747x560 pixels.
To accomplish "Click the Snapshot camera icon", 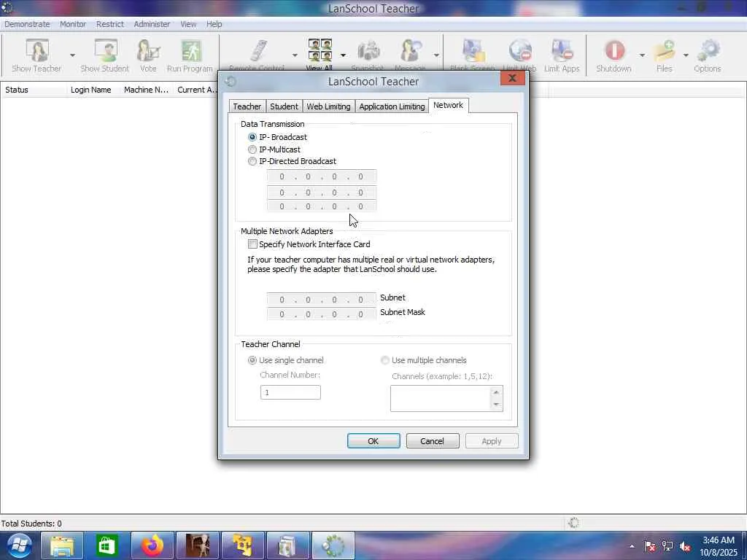I will (368, 50).
